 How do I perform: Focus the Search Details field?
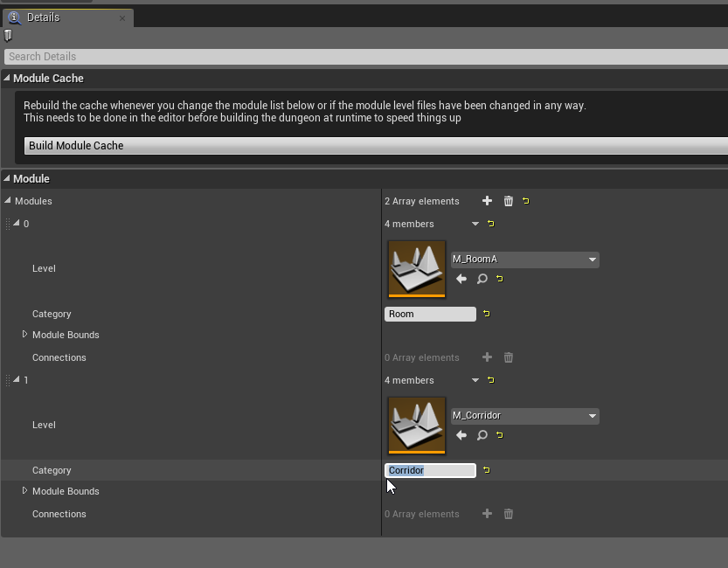(x=366, y=57)
